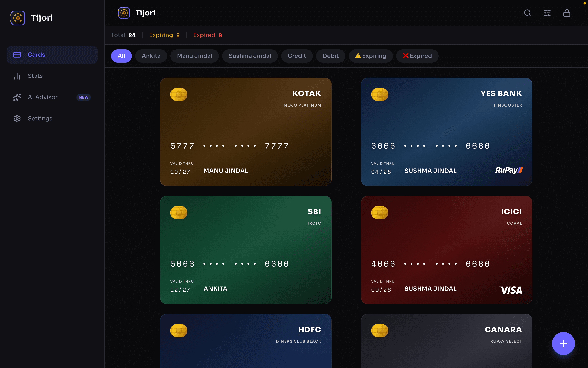
Task: Lock the vault with padlock icon
Action: point(567,13)
